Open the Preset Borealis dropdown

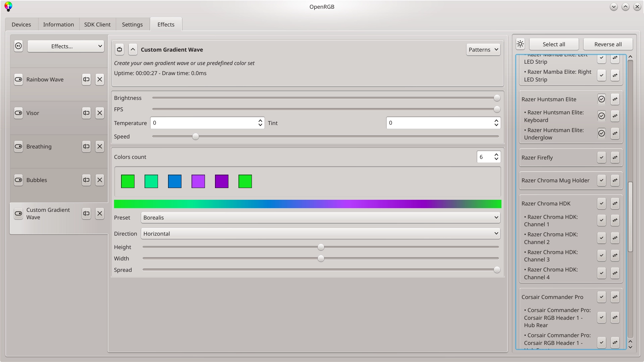click(320, 218)
